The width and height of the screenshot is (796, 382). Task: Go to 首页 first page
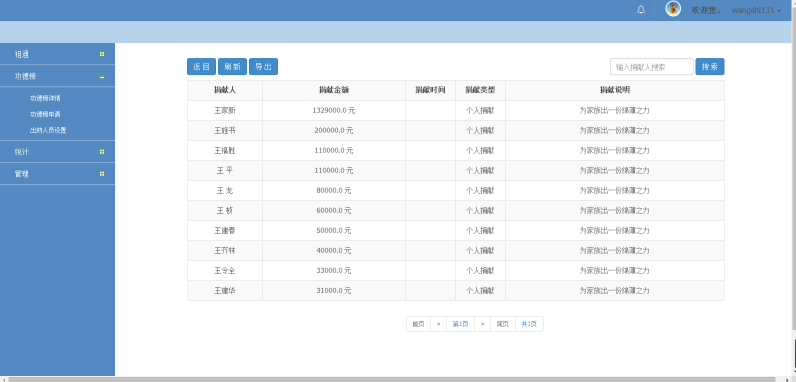tap(418, 324)
